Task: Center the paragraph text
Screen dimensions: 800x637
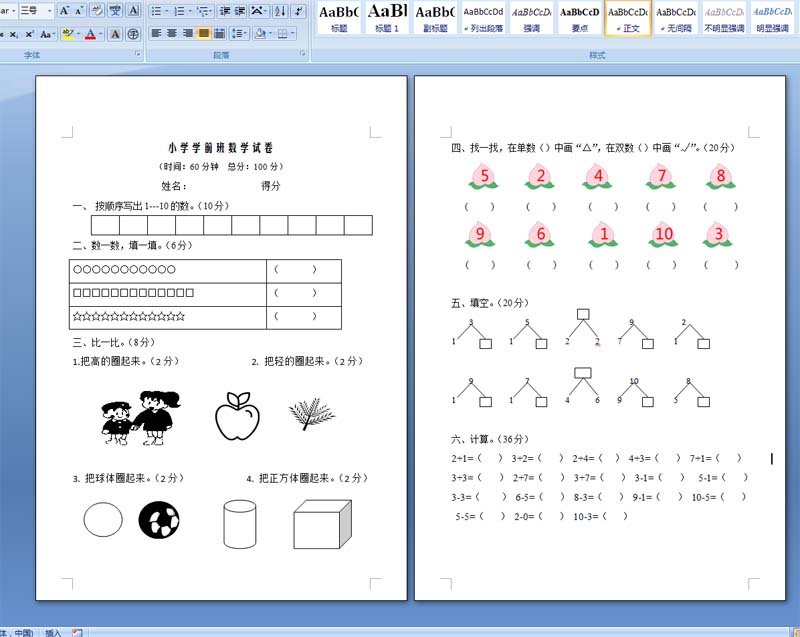Action: (172, 34)
